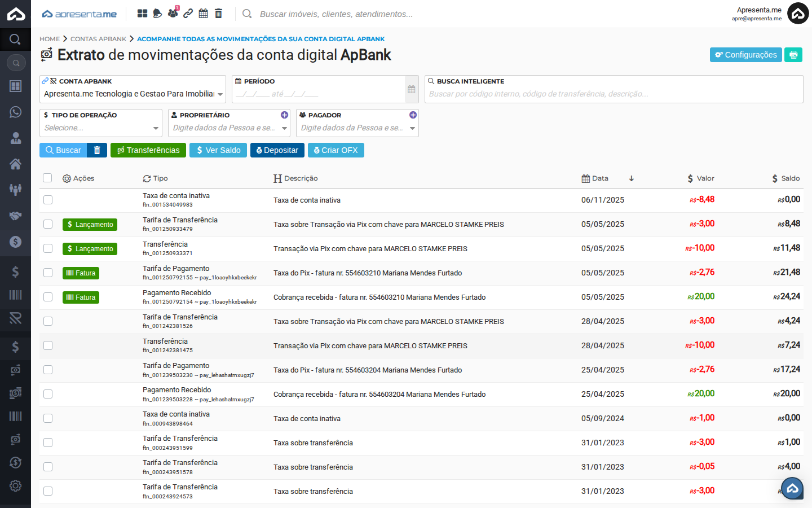The width and height of the screenshot is (812, 508).
Task: Open the calendar icon in top toolbar
Action: click(203, 14)
